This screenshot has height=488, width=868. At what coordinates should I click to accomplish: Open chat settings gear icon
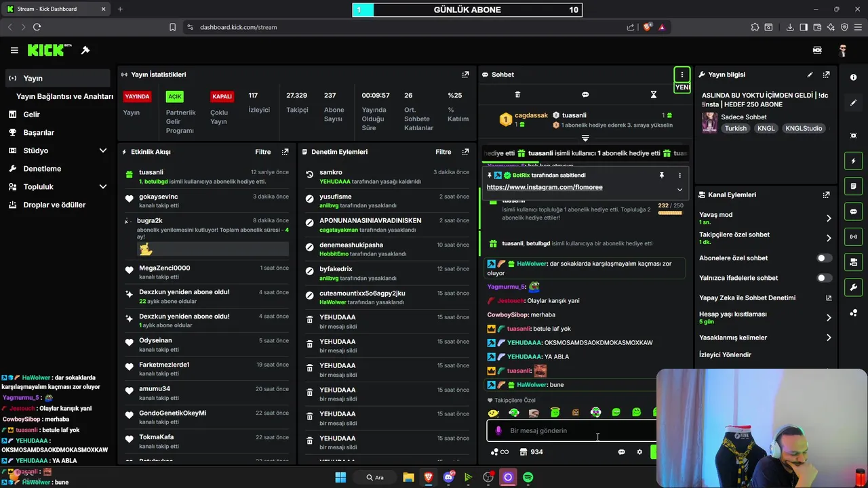[x=639, y=452]
